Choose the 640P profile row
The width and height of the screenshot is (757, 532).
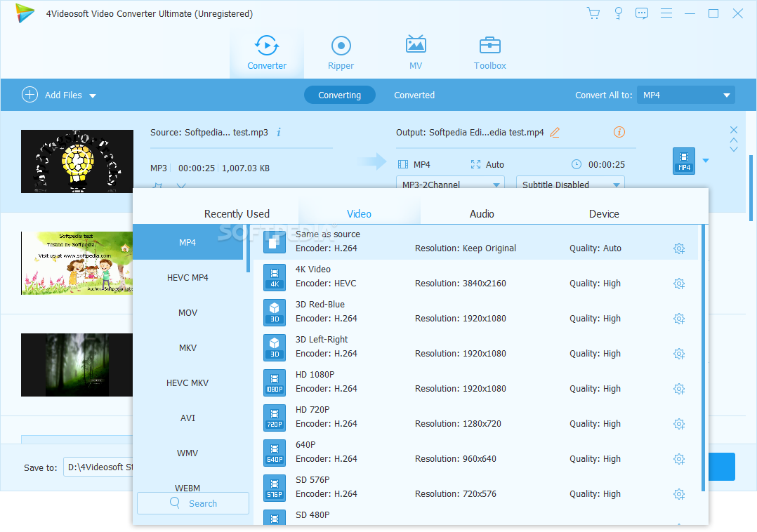point(476,453)
